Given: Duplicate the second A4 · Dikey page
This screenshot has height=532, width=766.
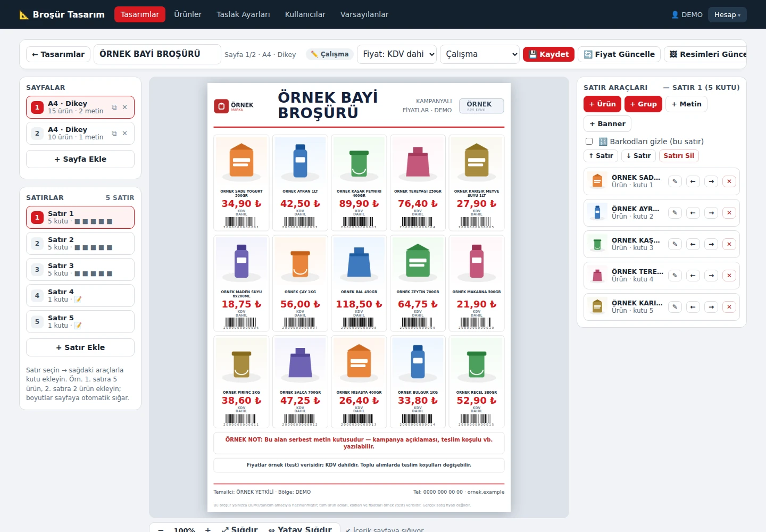Looking at the screenshot, I should (114, 134).
